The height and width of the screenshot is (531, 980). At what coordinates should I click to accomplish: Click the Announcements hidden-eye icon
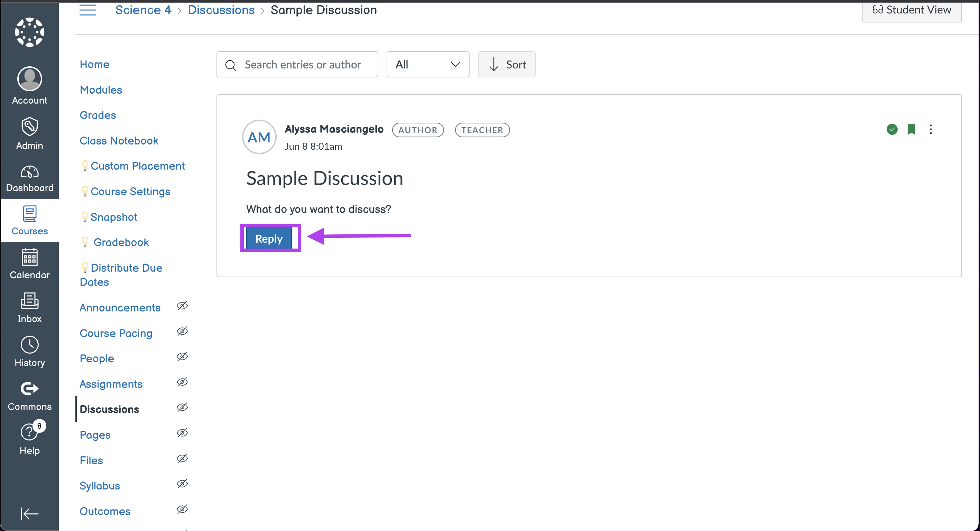pyautogui.click(x=182, y=306)
